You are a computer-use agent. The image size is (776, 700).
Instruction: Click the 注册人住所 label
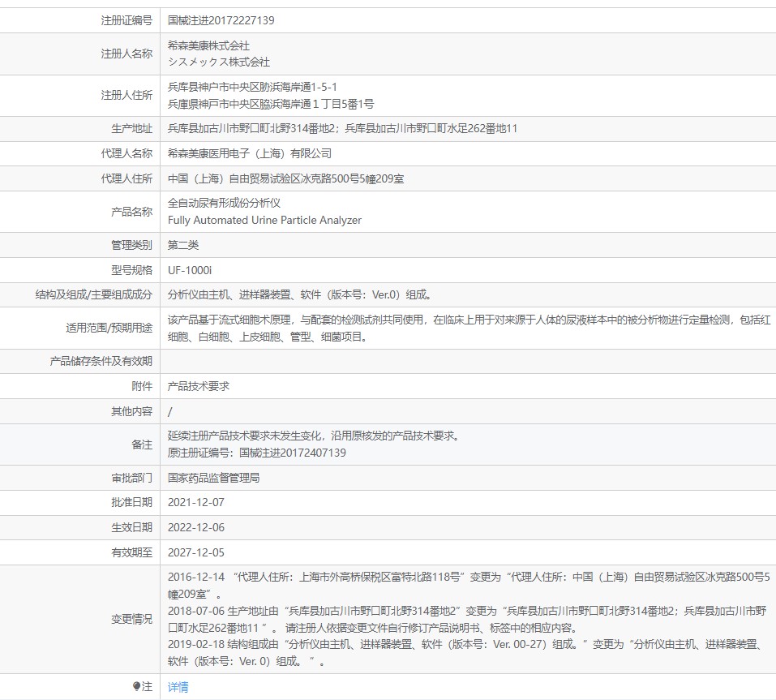(x=126, y=95)
